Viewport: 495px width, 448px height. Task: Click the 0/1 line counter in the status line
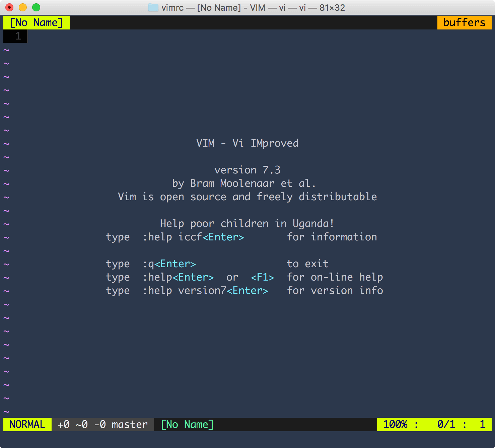tap(446, 425)
